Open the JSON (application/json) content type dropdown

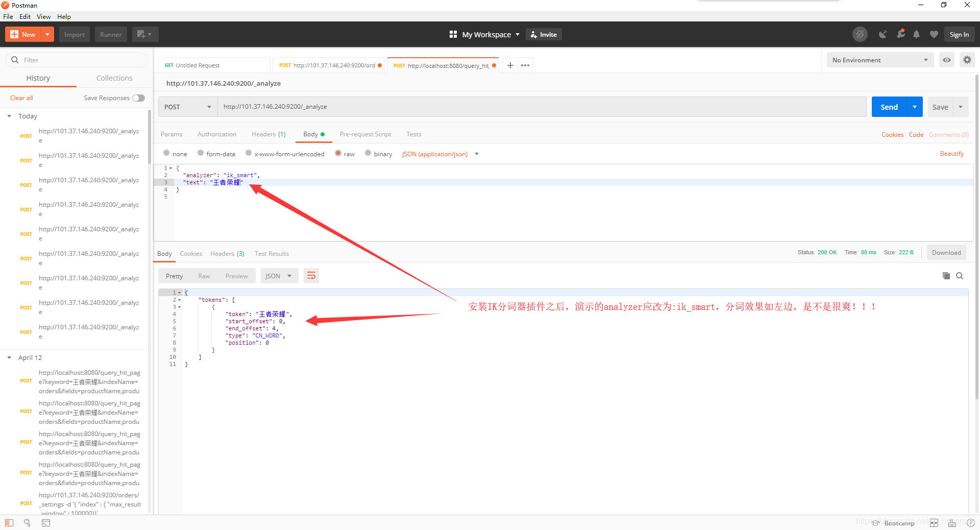point(440,154)
